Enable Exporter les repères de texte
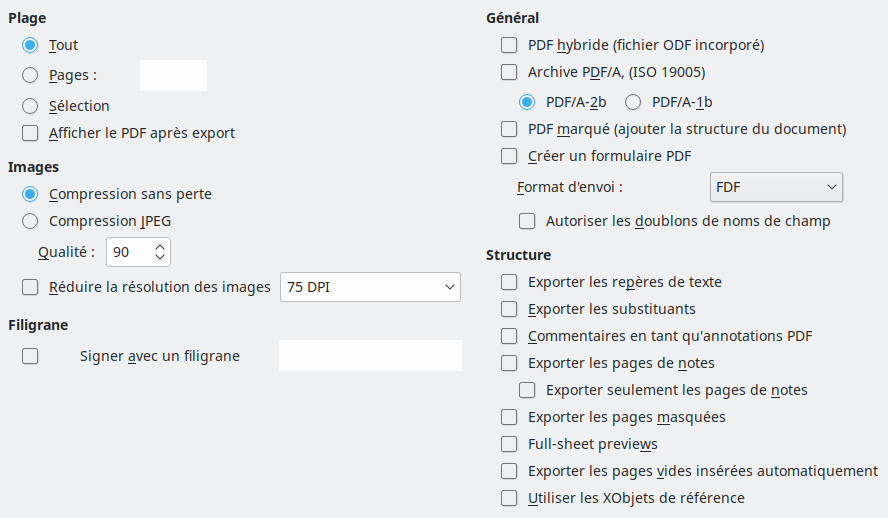 click(509, 282)
